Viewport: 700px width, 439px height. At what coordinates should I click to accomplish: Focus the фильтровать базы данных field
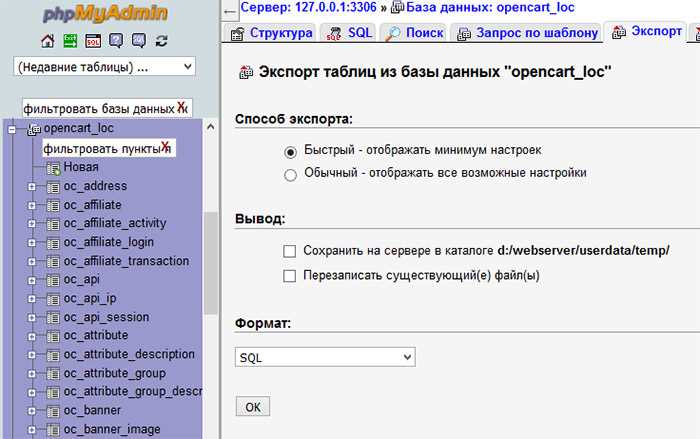[107, 108]
